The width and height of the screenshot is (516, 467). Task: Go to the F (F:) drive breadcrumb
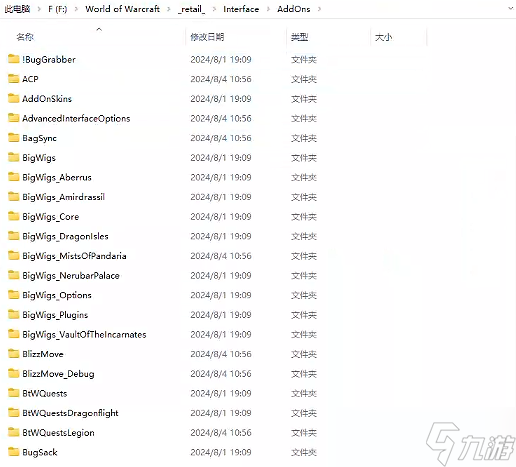pyautogui.click(x=57, y=9)
